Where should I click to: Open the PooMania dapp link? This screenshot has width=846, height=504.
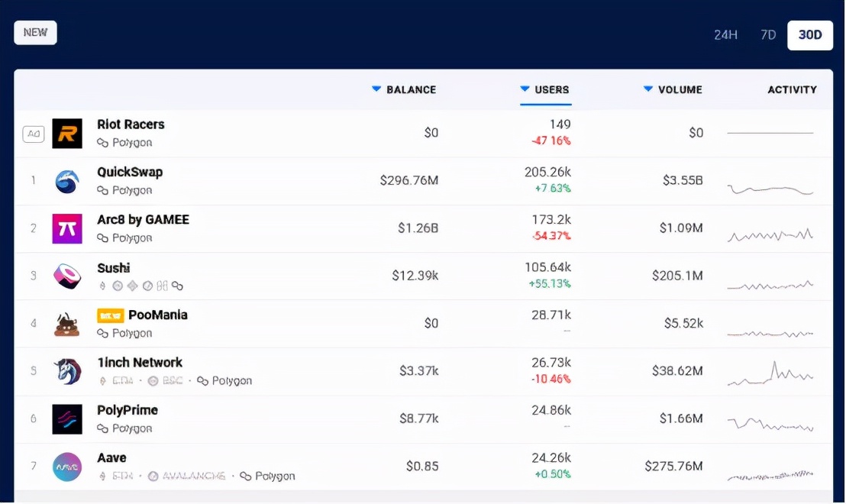pos(157,315)
